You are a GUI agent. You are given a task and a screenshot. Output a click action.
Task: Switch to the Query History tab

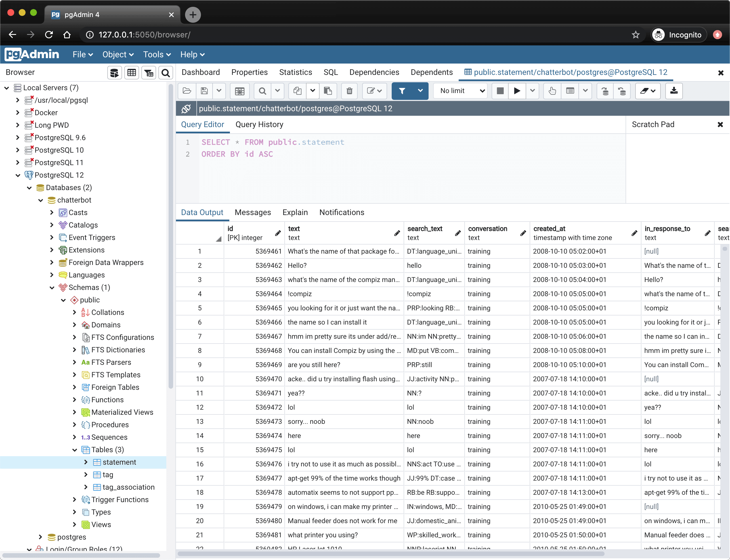(259, 124)
